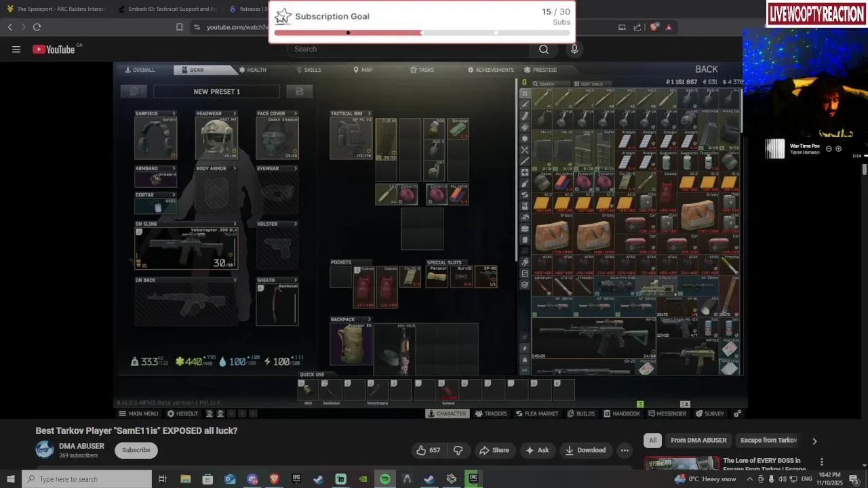Click the New Preset 1 name field
This screenshot has width=868, height=488.
pyautogui.click(x=216, y=91)
